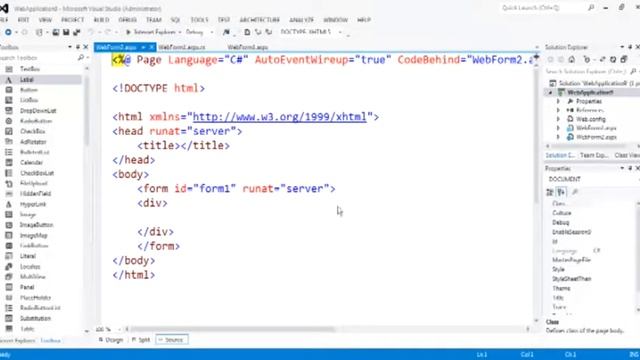Click the Toolbox search magnifier icon
This screenshot has height=360, width=640.
click(81, 58)
